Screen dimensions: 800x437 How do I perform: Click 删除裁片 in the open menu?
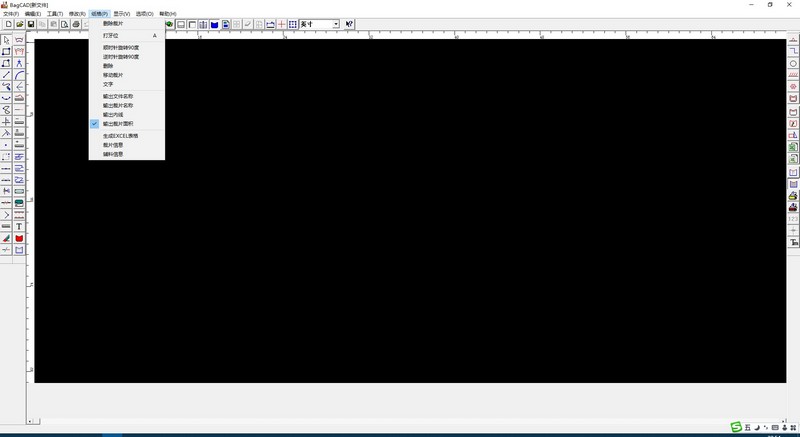[113, 23]
